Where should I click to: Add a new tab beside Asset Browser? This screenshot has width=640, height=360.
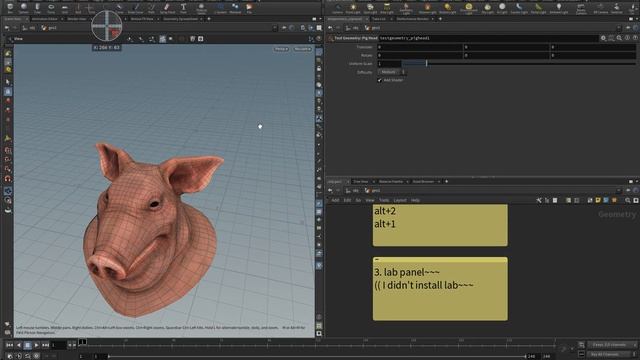click(447, 182)
